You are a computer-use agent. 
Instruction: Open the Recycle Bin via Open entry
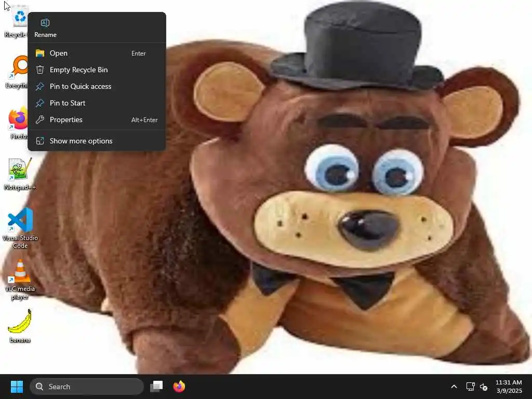[97, 54]
